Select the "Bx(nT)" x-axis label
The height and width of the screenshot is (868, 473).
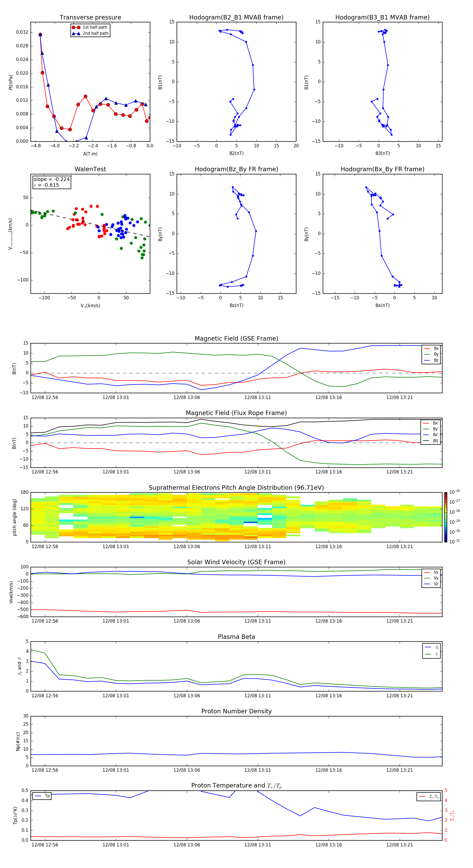pyautogui.click(x=382, y=305)
